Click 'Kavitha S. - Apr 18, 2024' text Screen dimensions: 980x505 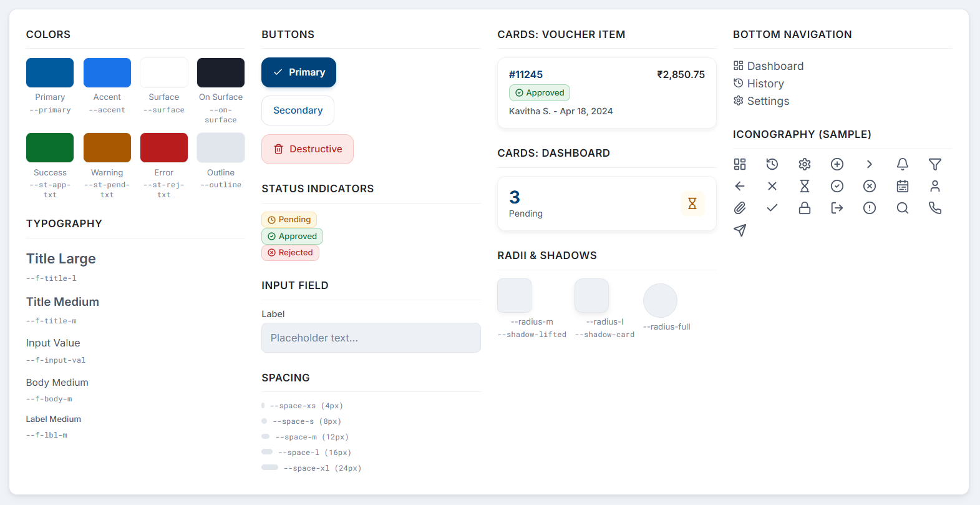point(561,111)
